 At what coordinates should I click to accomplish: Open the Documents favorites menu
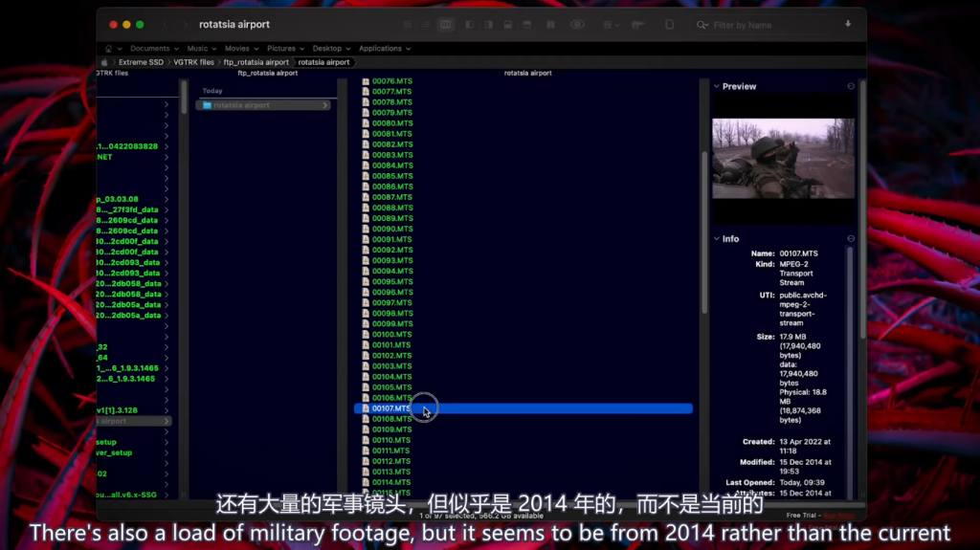coord(154,48)
